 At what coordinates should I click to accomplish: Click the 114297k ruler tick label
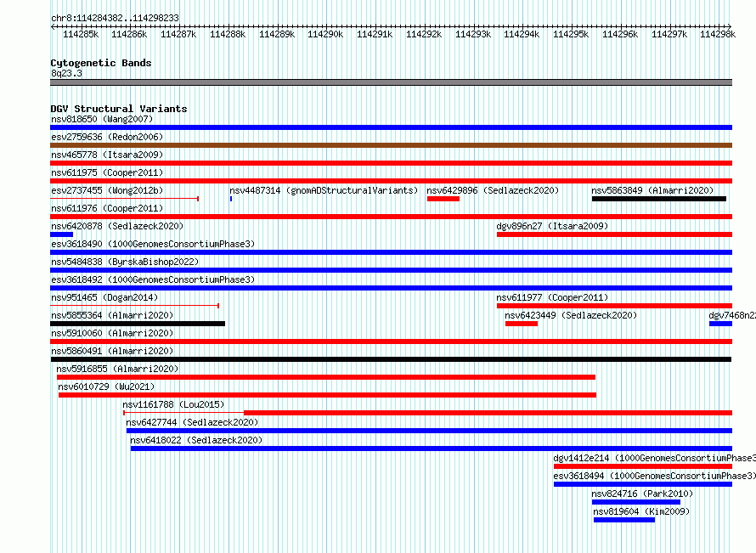click(669, 34)
